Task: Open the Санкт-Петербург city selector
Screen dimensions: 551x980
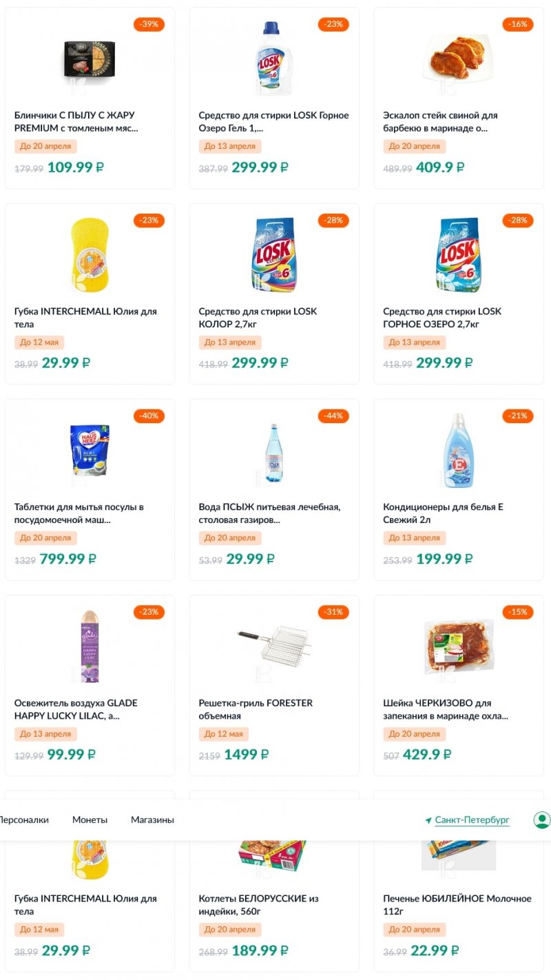Action: coord(472,820)
